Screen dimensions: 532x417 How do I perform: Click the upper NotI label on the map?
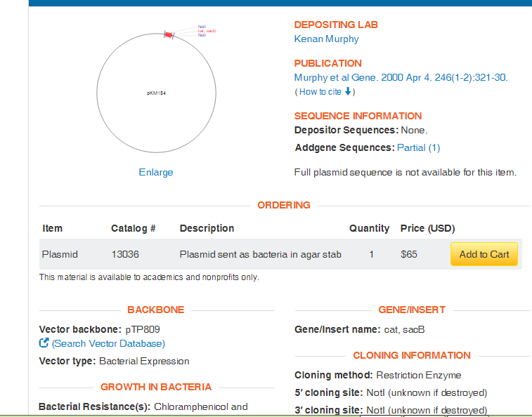coord(202,27)
